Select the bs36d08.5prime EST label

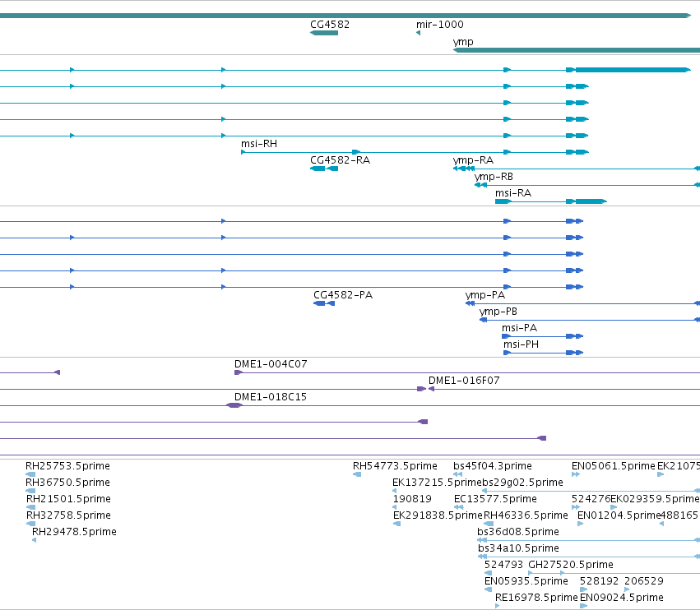[518, 532]
